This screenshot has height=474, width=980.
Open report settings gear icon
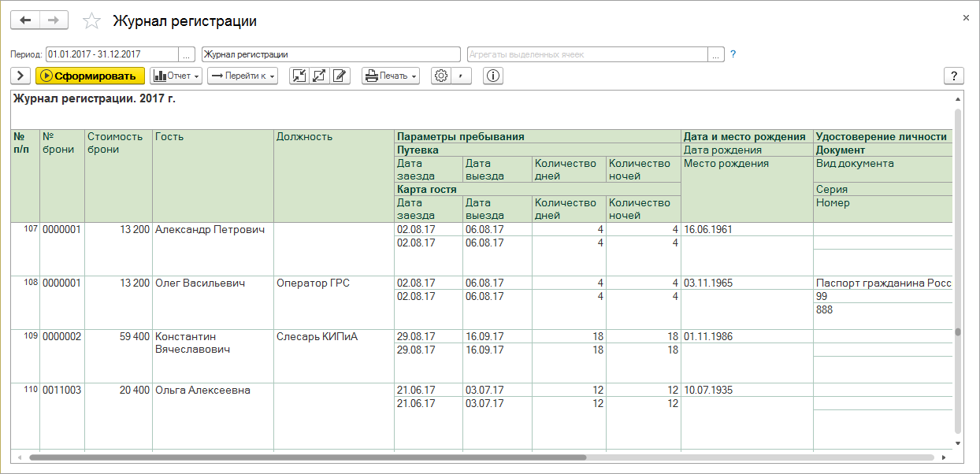(441, 76)
